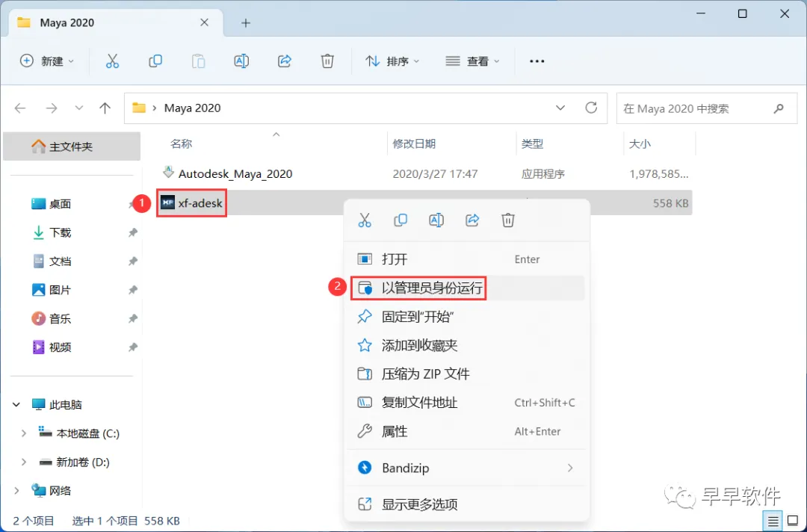Click Copy icon in the context menu
The image size is (807, 532).
click(401, 220)
